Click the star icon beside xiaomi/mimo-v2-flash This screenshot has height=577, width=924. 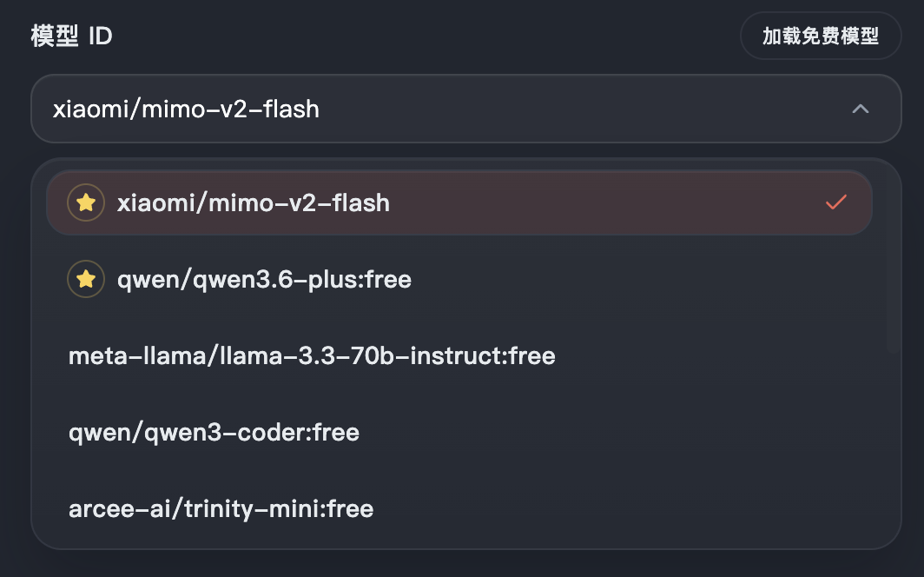(x=85, y=202)
